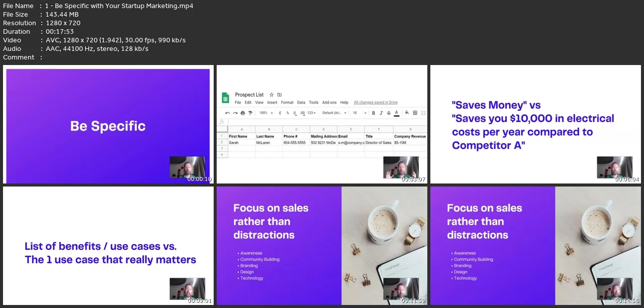Open the Focus on sales thumbnail at 00:14:56
Image resolution: width=644 pixels, height=308 pixels.
pyautogui.click(x=535, y=246)
